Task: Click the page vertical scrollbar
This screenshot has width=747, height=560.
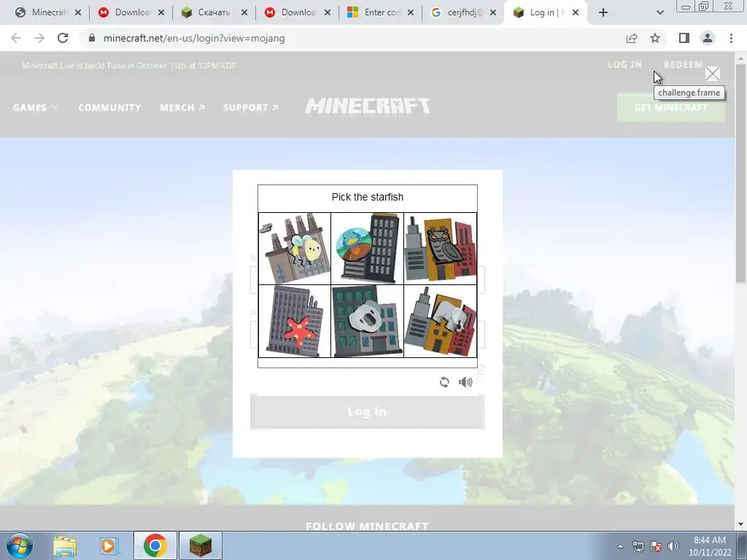Action: [740, 174]
